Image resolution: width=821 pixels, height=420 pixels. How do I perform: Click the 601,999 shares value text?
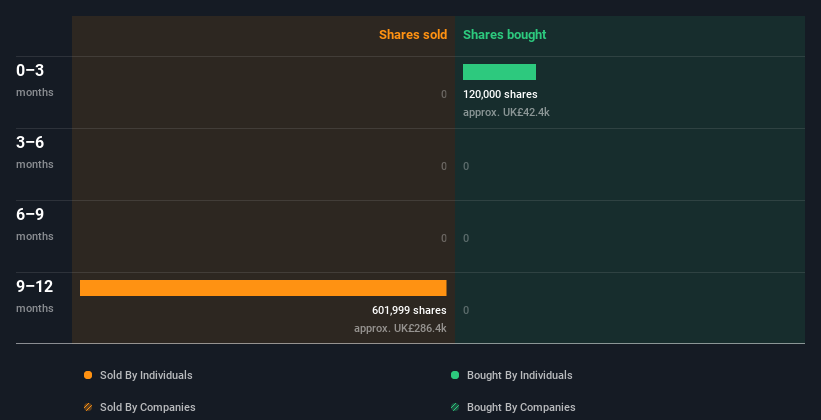(x=409, y=310)
